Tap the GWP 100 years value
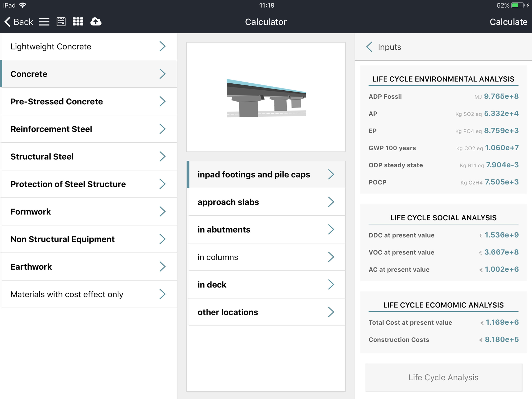Screen dimensions: 532x399 [502, 148]
